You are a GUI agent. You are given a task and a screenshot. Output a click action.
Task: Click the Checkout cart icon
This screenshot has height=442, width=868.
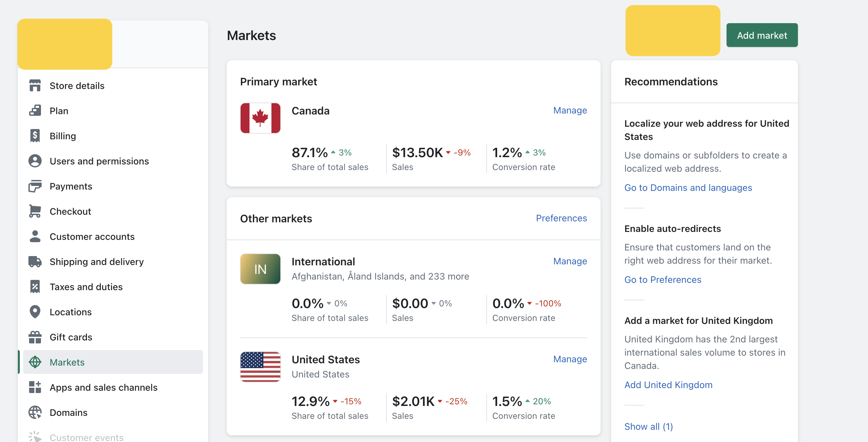pos(35,211)
